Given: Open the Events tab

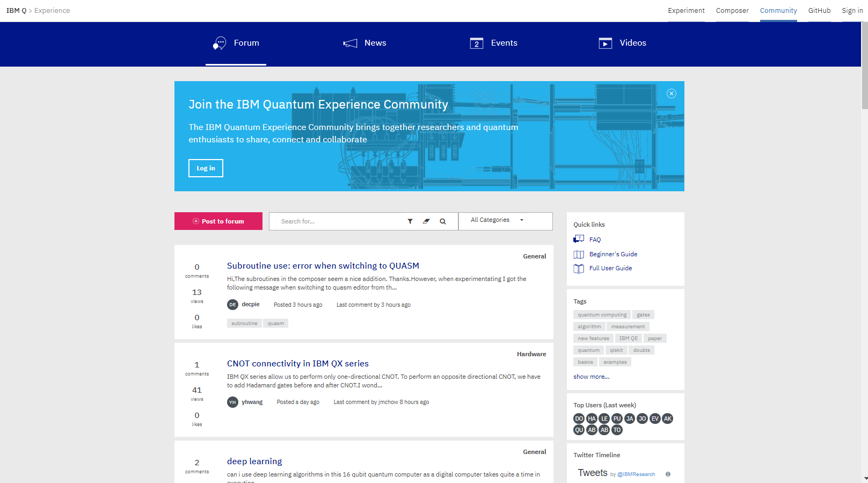Looking at the screenshot, I should pos(493,43).
